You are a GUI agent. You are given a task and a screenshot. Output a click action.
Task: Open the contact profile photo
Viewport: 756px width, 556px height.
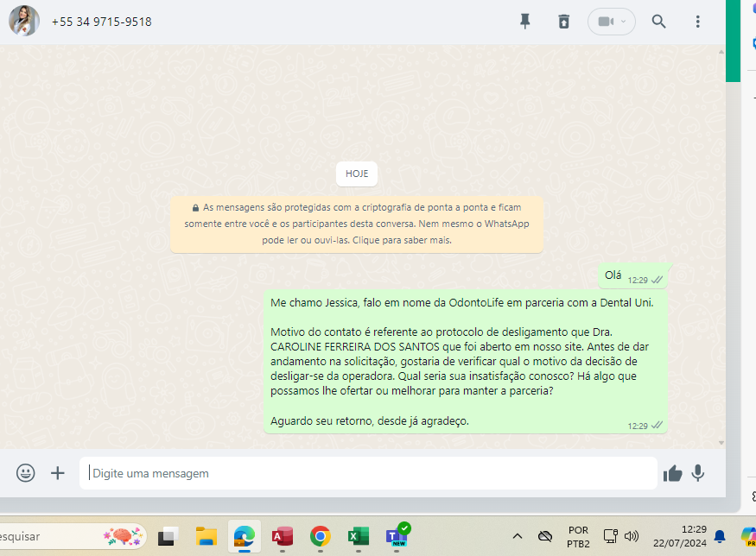point(24,22)
